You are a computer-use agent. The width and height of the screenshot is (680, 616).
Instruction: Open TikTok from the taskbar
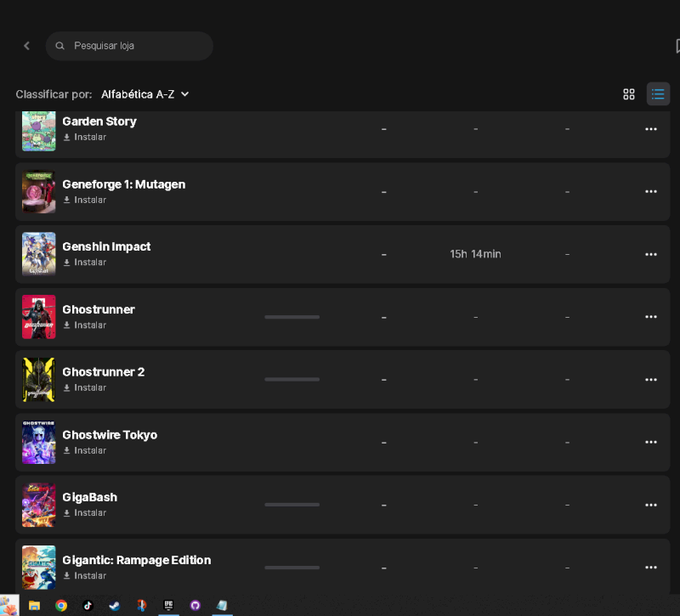[x=88, y=605]
